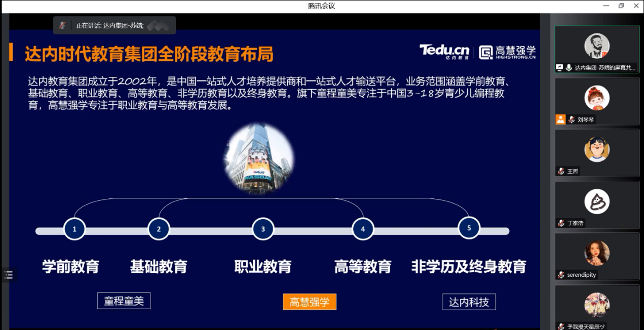Select 刘琴琴 participant avatar
This screenshot has height=330, width=644.
click(597, 98)
